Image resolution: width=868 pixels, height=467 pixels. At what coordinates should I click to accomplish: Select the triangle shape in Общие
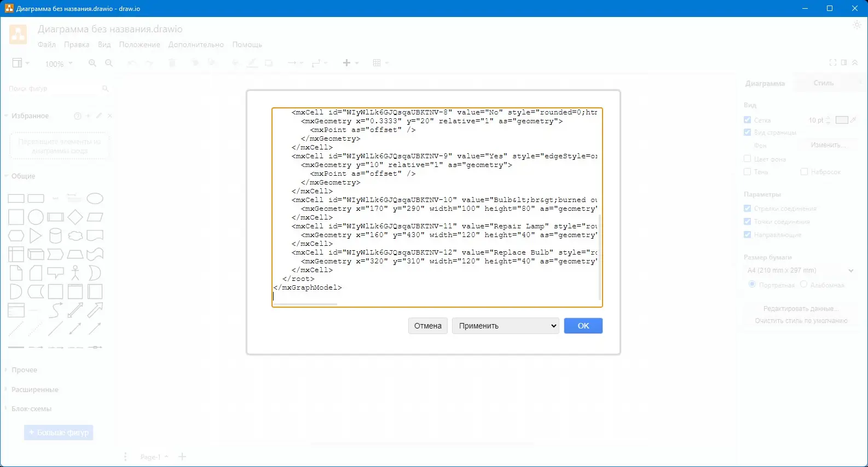coord(36,236)
